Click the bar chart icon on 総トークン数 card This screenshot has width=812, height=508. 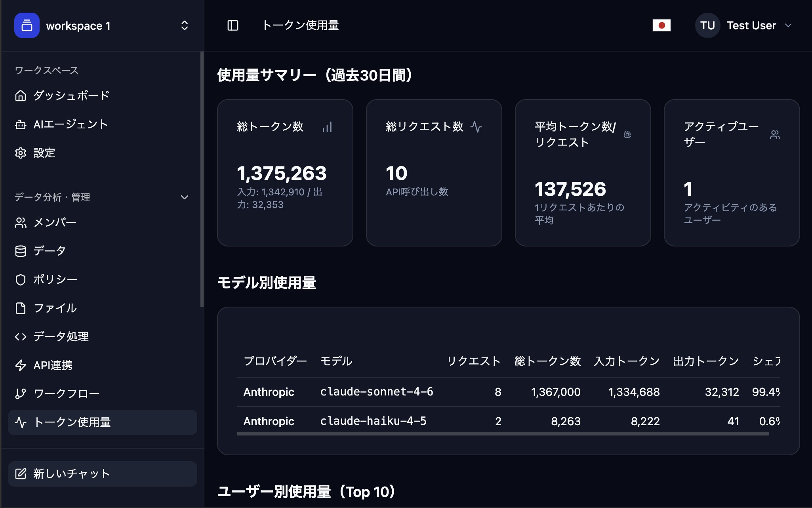pos(327,127)
